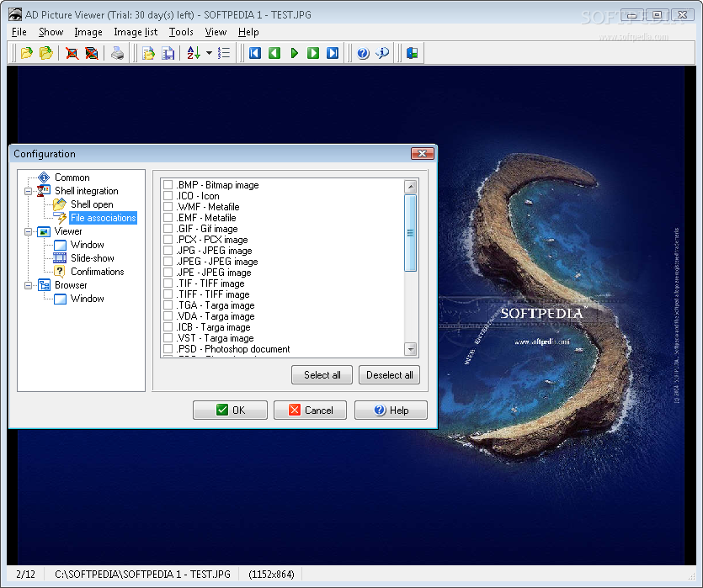The image size is (703, 588).
Task: Check the .JPE - JPEG image box
Action: tap(168, 273)
